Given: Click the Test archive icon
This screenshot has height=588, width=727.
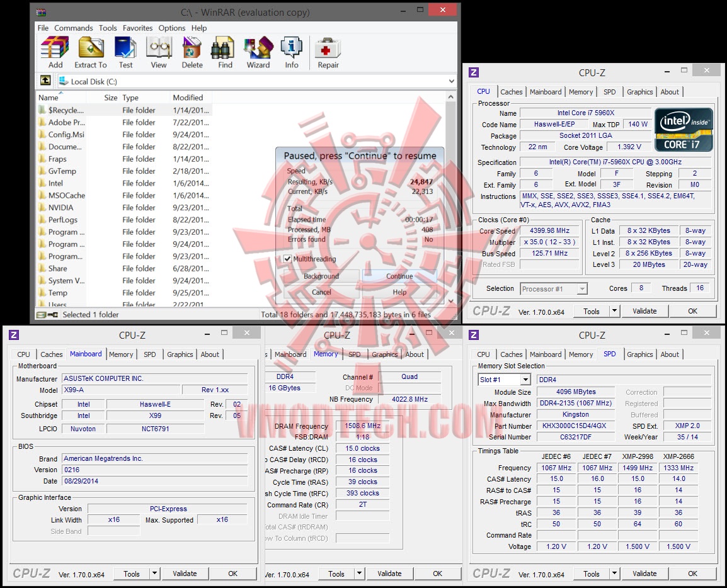Looking at the screenshot, I should coord(125,48).
